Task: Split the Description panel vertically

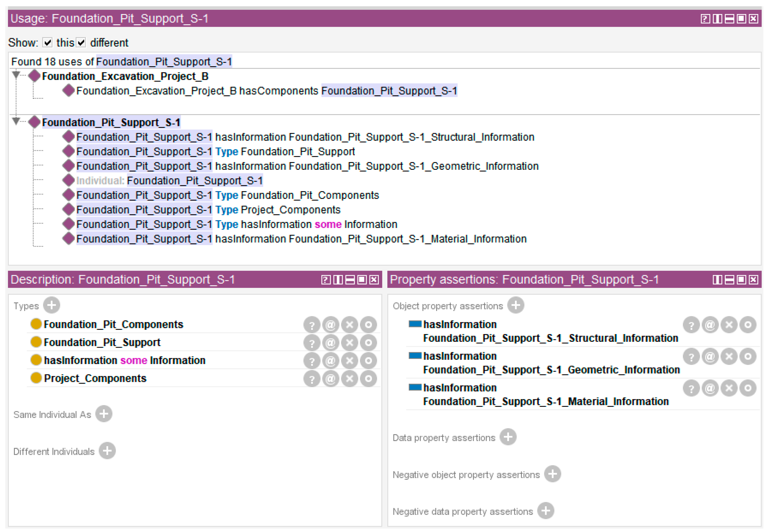Action: [338, 280]
